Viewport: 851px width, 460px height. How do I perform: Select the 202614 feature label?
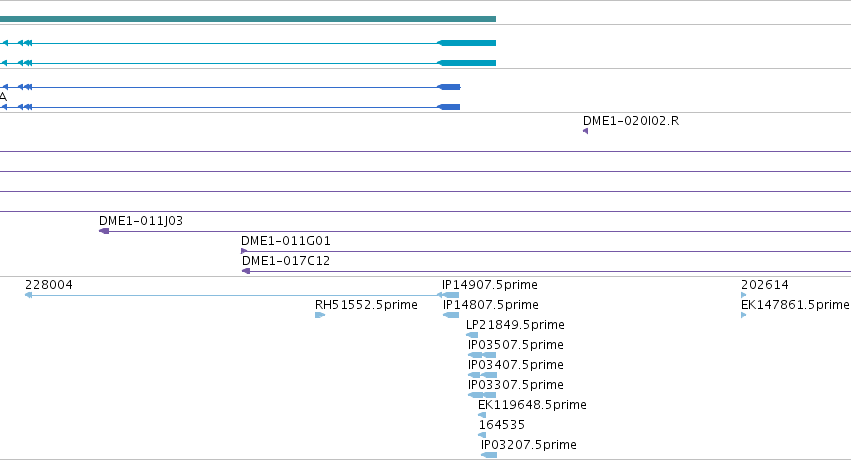pos(765,285)
